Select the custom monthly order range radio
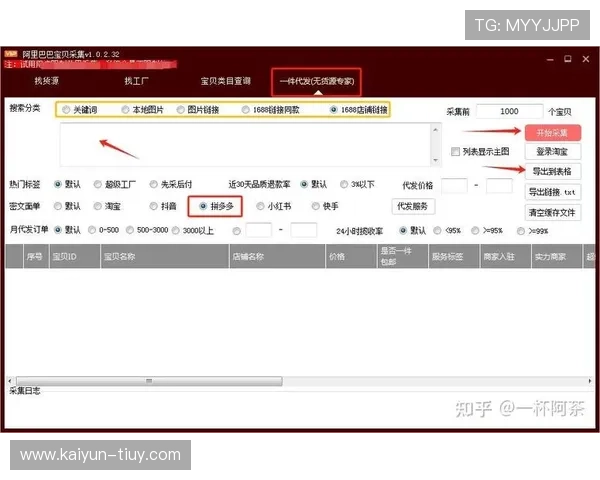This screenshot has width=600, height=480. pyautogui.click(x=237, y=231)
